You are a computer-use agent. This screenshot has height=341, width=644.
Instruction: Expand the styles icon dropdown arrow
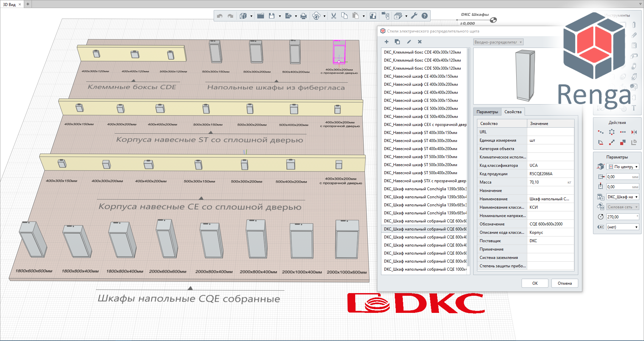click(x=406, y=16)
